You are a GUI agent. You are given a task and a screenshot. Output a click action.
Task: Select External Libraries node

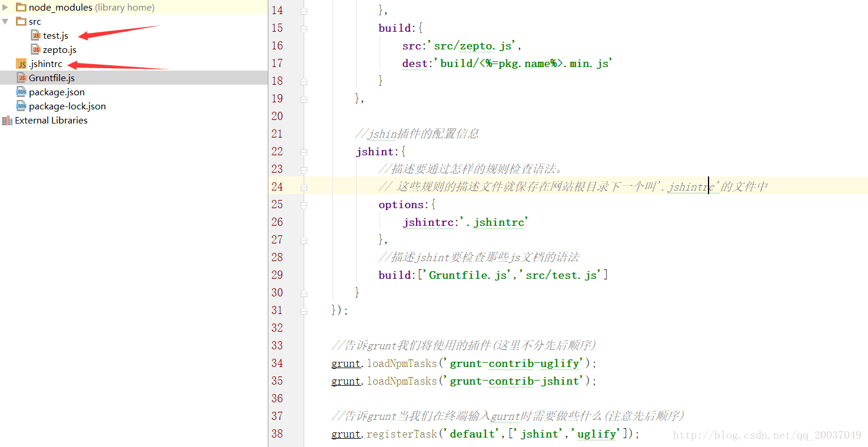click(51, 121)
